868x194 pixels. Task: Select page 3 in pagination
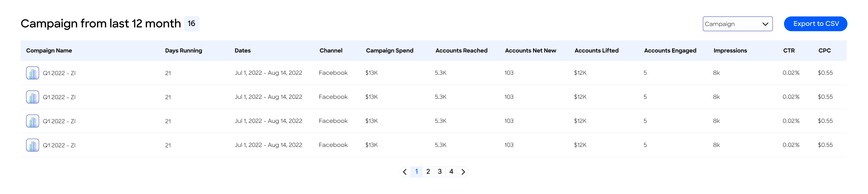[439, 172]
